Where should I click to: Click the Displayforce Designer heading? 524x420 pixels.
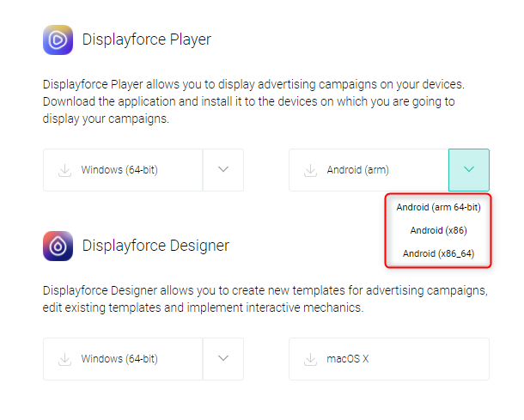(x=155, y=246)
